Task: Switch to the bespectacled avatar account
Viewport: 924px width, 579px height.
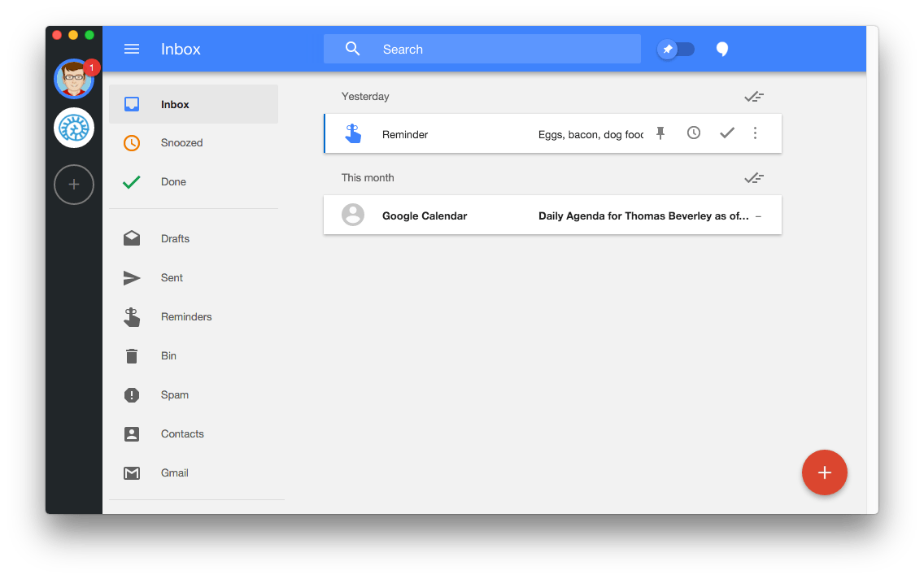Action: pos(74,79)
